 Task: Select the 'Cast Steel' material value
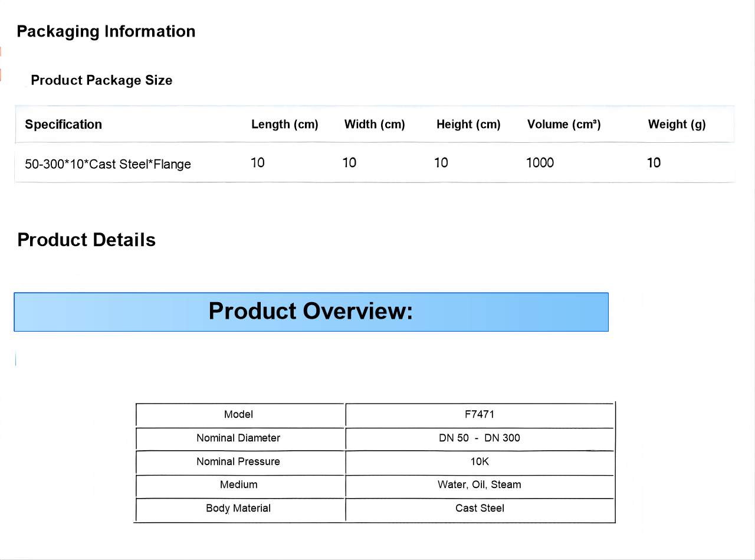coord(480,509)
